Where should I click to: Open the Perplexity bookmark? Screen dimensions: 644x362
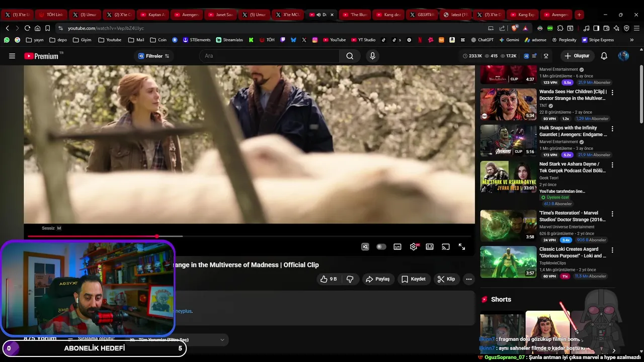click(564, 40)
